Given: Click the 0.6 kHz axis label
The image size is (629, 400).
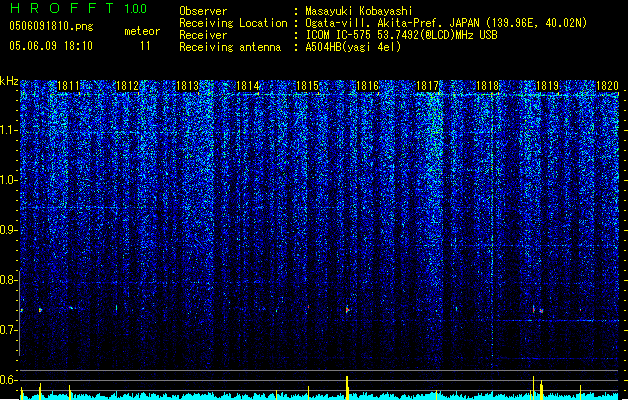Looking at the screenshot, I should pos(9,380).
